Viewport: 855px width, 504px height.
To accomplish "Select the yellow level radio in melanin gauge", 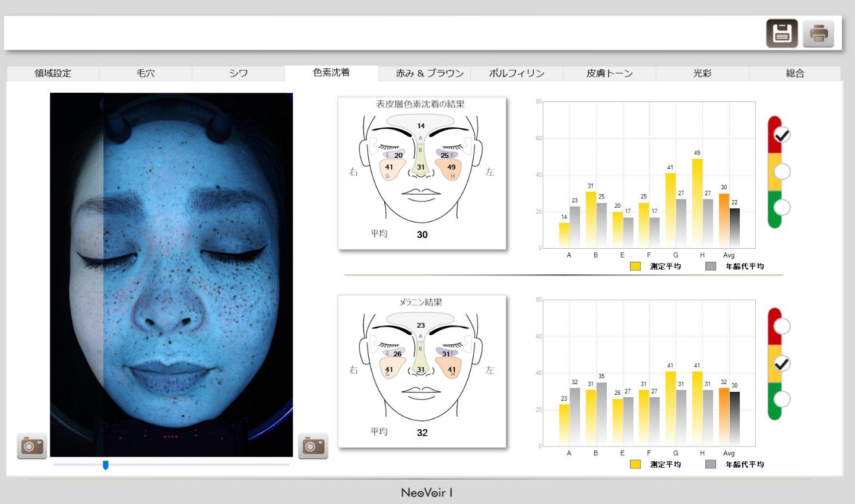I will 782,363.
